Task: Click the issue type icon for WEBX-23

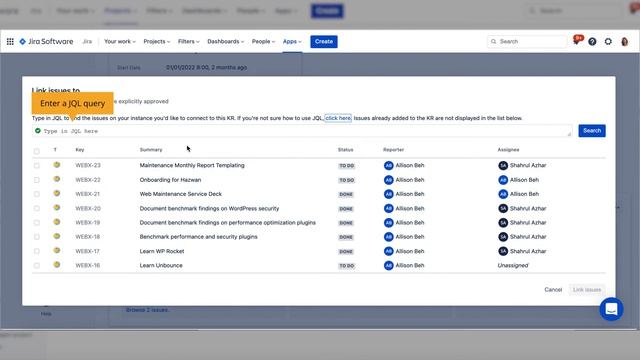Action: 57,164
